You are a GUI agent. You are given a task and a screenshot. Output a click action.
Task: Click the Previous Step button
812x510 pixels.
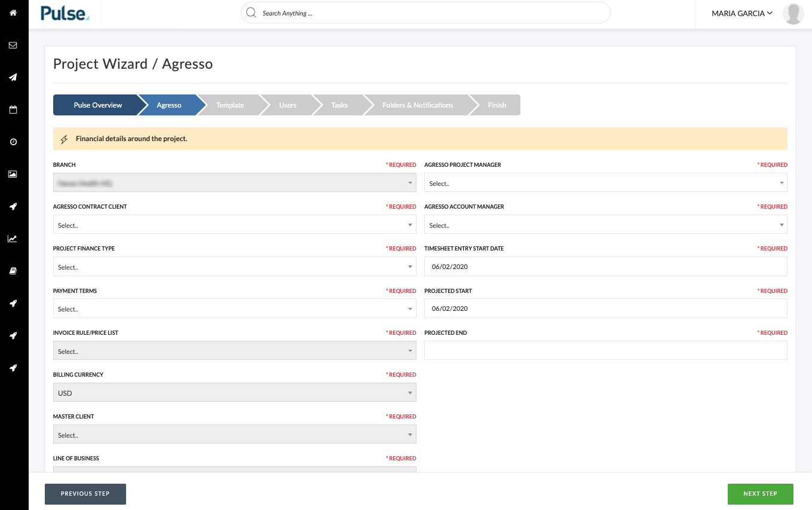pos(85,494)
